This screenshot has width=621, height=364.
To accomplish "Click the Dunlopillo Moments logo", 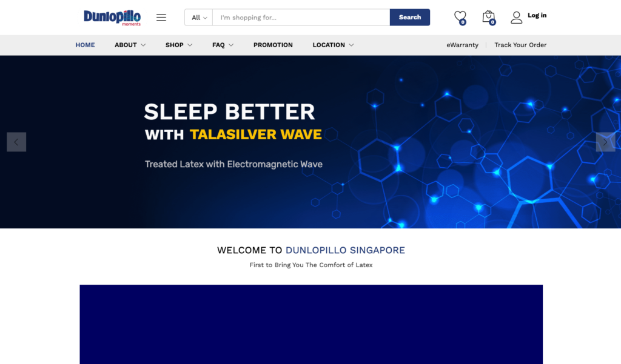I will click(x=112, y=17).
